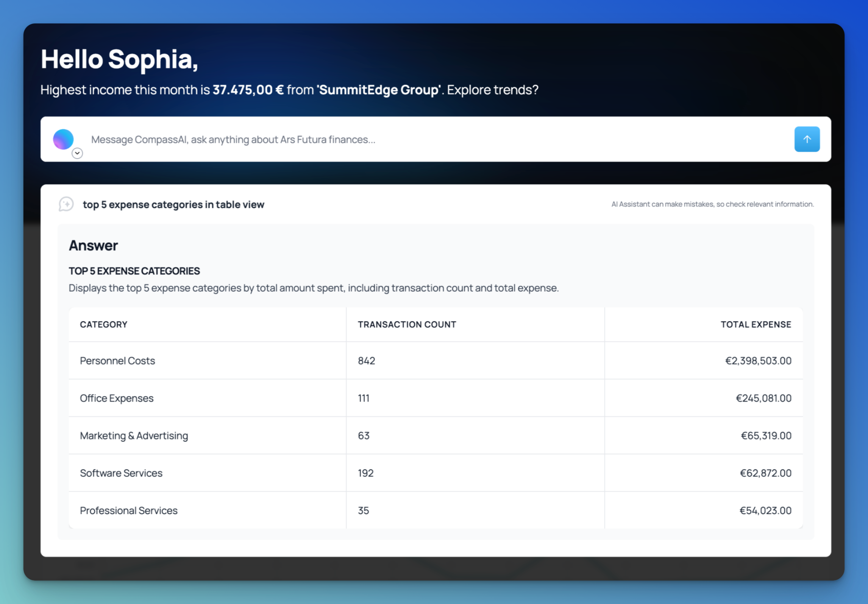The height and width of the screenshot is (604, 868).
Task: Click the 37.475,00 € income amount
Action: (x=248, y=90)
